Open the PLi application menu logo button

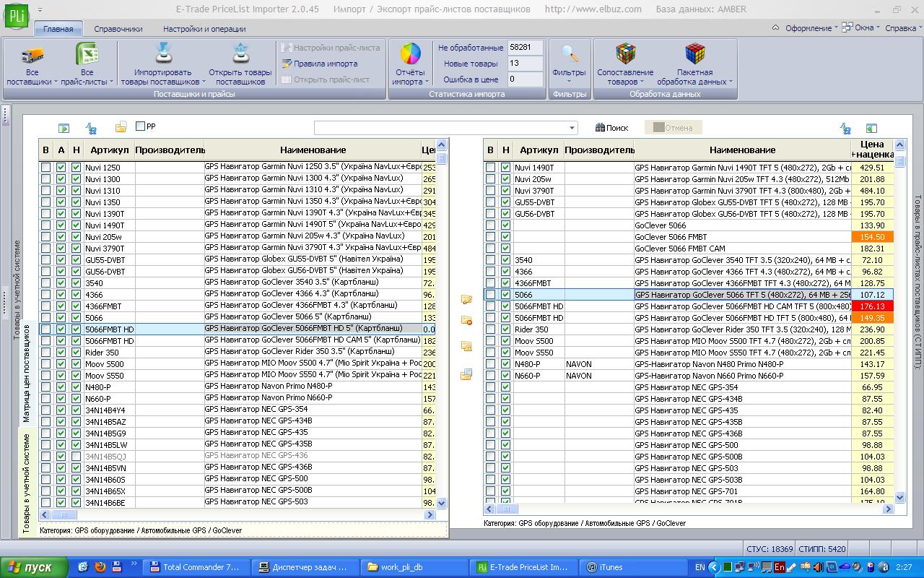coord(15,17)
